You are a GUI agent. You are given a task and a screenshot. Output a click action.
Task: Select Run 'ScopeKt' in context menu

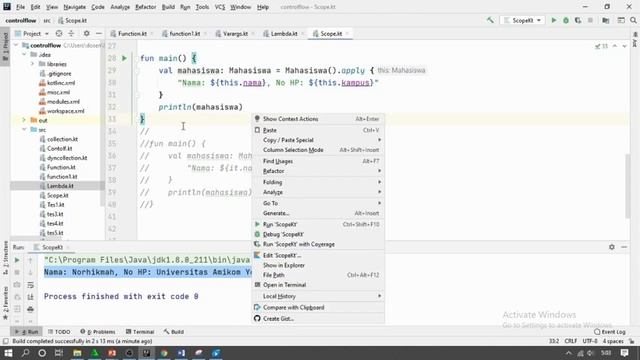[318, 224]
